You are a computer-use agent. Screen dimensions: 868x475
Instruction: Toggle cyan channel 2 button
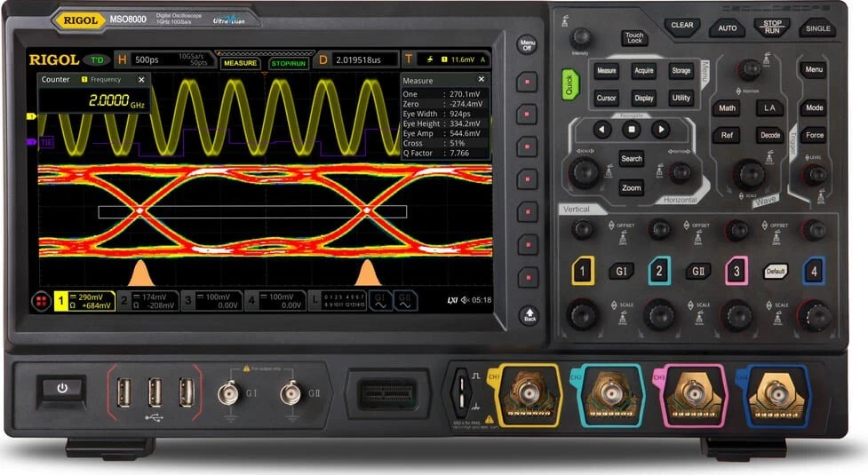tap(658, 270)
